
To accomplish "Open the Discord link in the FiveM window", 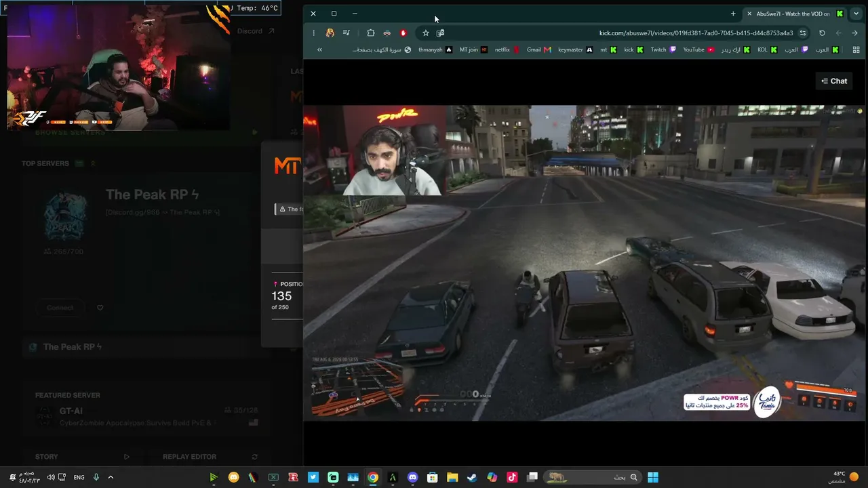I will 256,31.
